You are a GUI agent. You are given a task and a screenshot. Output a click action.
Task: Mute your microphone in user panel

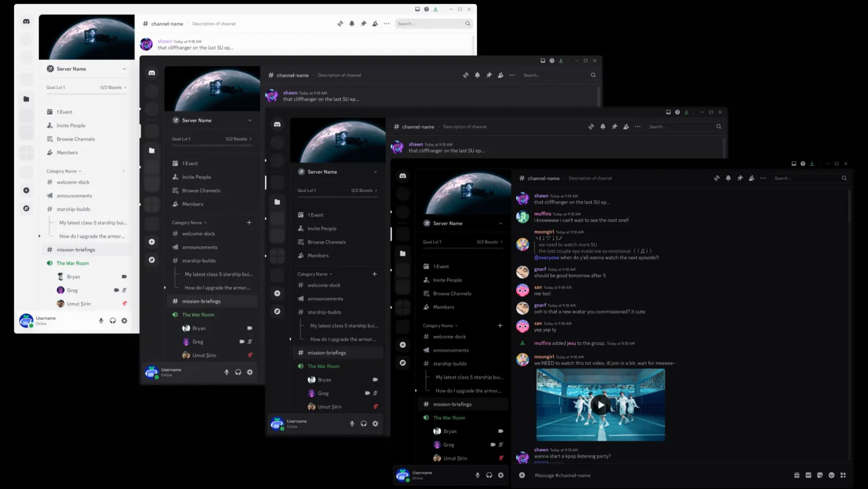tap(477, 475)
